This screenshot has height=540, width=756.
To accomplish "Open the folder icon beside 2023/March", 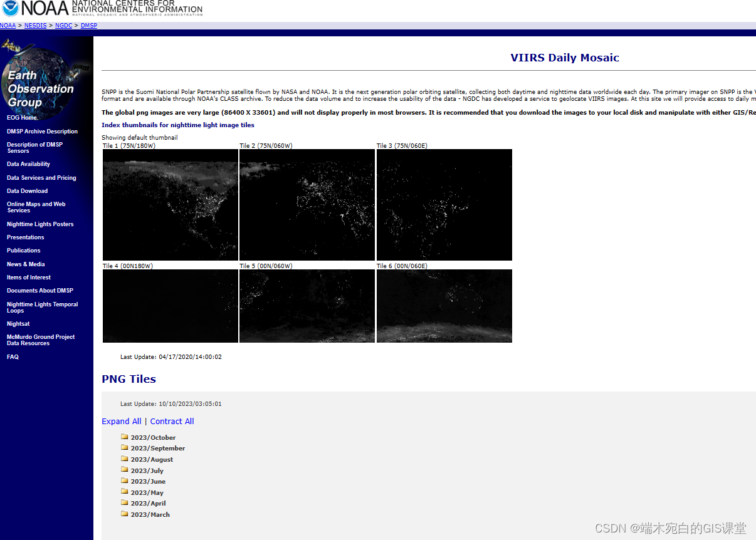I will pos(125,514).
